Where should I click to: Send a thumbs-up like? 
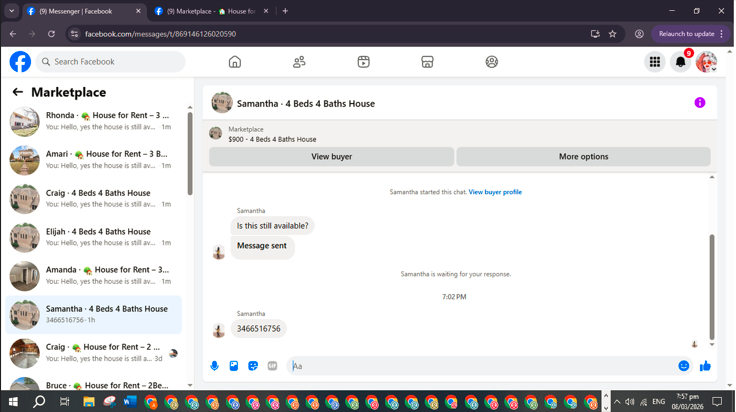[705, 366]
